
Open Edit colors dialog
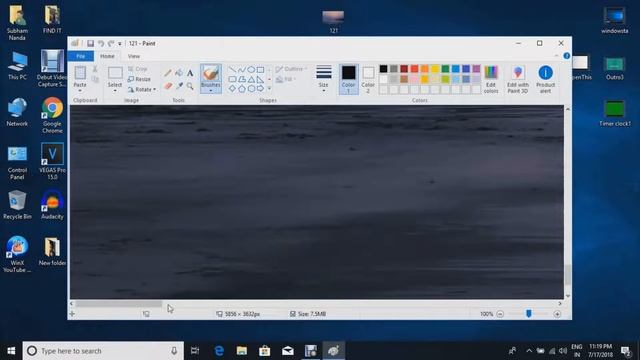tap(491, 79)
